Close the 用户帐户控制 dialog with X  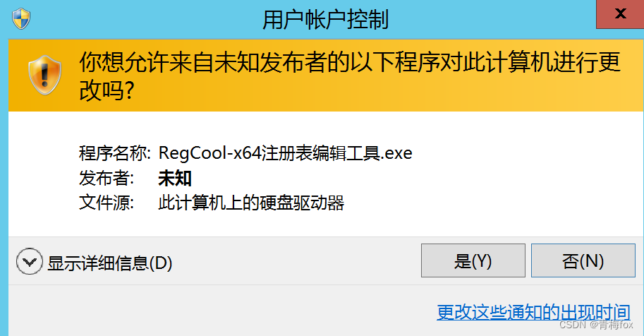click(x=620, y=14)
